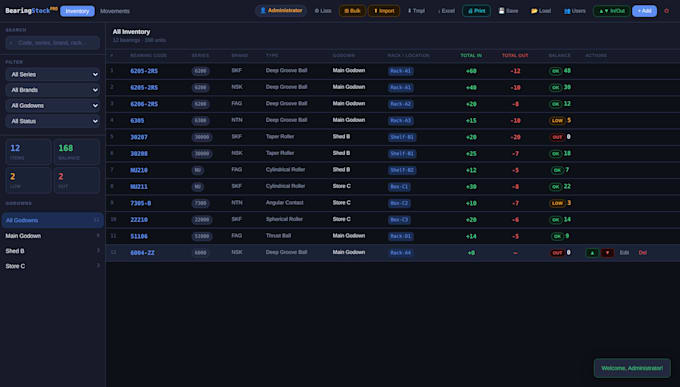Export inventory using Excel button
This screenshot has height=387, width=680.
[x=446, y=11]
